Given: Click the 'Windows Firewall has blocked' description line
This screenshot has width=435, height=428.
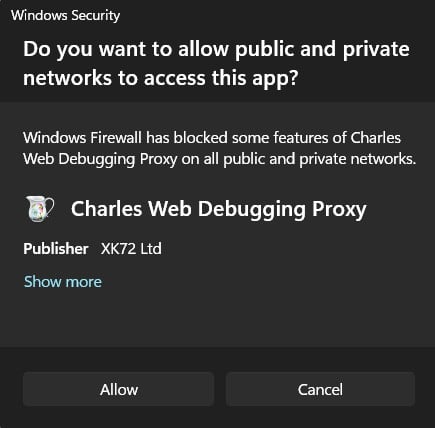Looking at the screenshot, I should click(212, 138).
